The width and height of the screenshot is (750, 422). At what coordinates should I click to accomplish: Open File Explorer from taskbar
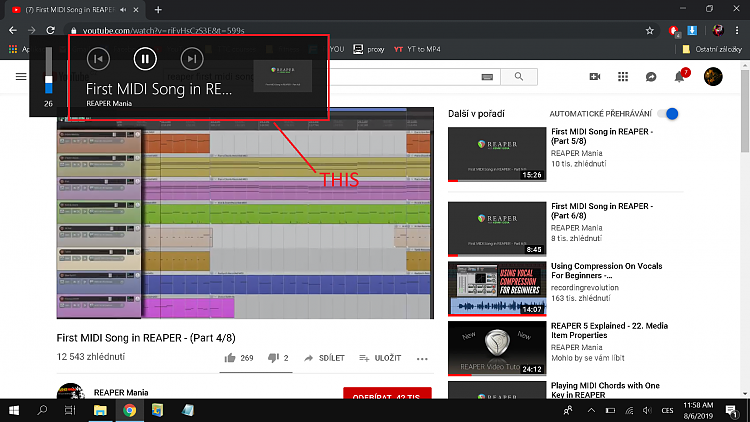[100, 410]
